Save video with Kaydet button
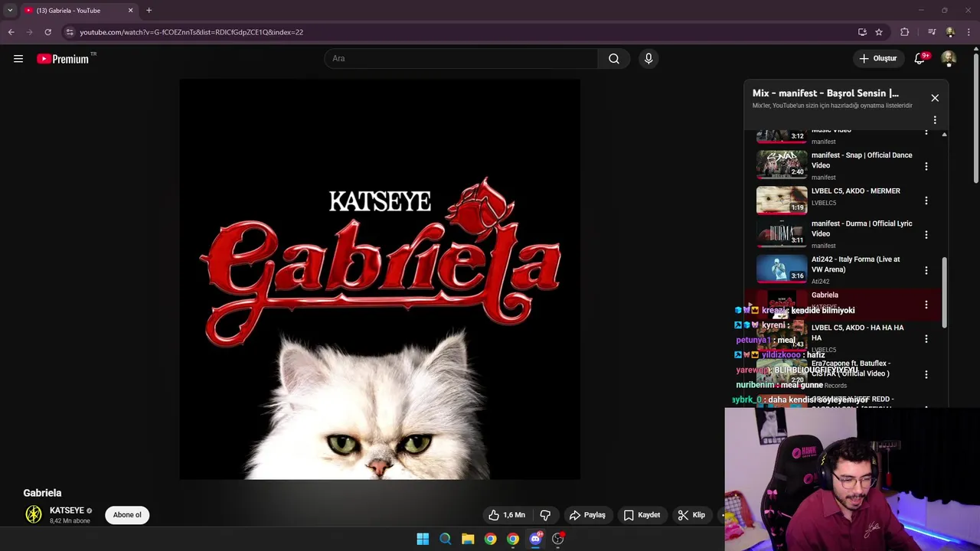The height and width of the screenshot is (551, 980). pos(642,515)
